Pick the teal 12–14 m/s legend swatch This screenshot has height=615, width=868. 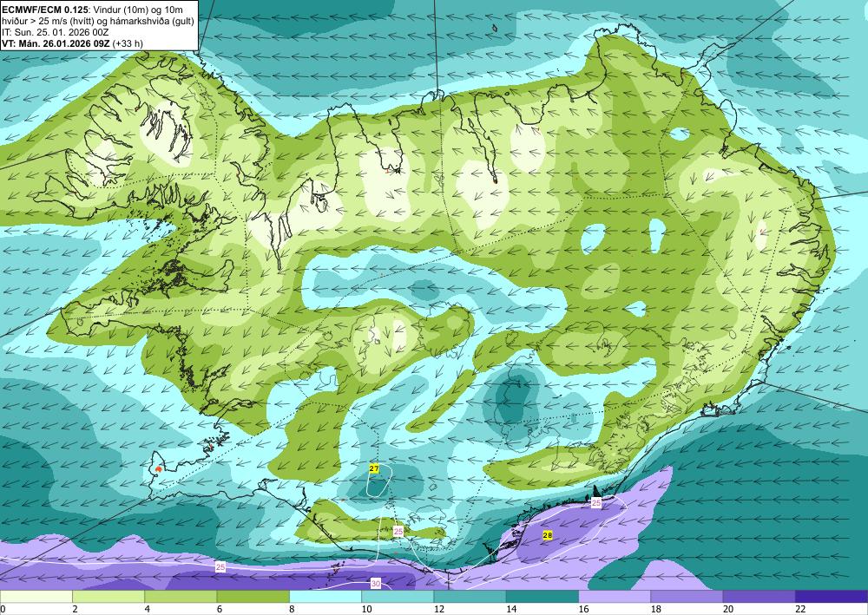(x=470, y=596)
